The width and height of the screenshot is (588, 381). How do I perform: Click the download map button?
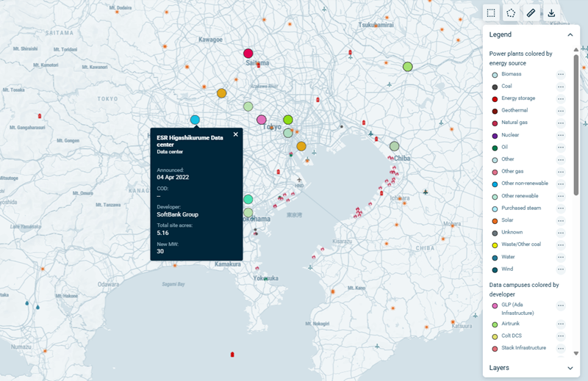pyautogui.click(x=551, y=12)
